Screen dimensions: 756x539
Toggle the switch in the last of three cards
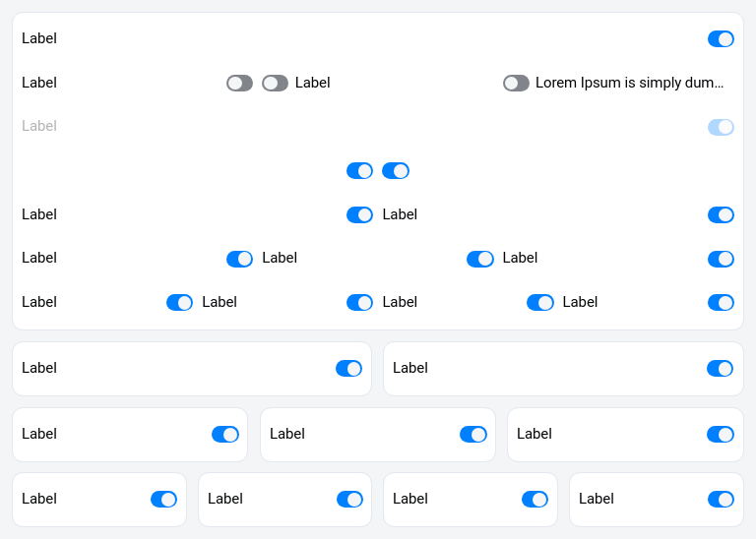(720, 435)
